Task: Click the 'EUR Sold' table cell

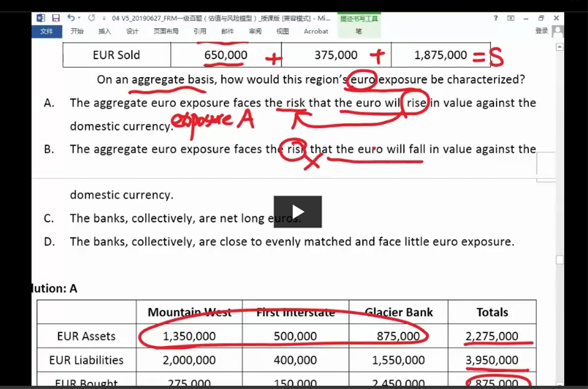Action: click(116, 55)
